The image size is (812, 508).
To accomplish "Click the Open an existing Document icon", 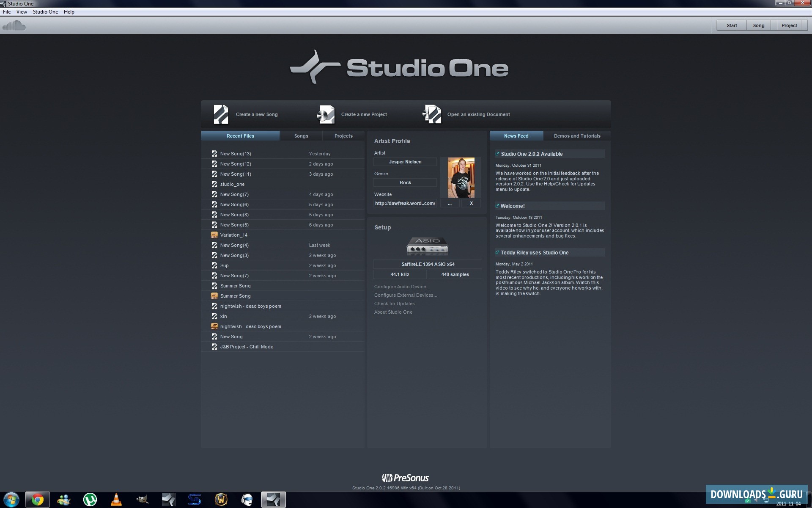I will click(432, 114).
